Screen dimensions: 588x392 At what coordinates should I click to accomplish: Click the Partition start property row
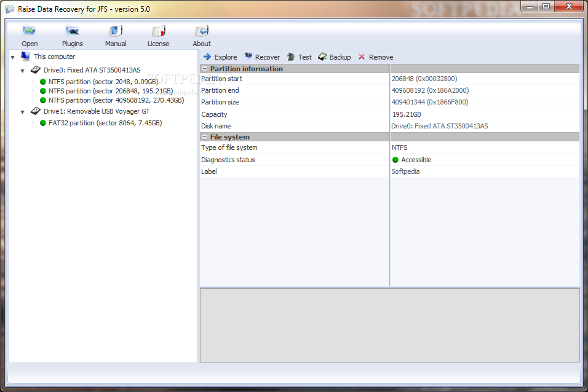click(x=389, y=79)
